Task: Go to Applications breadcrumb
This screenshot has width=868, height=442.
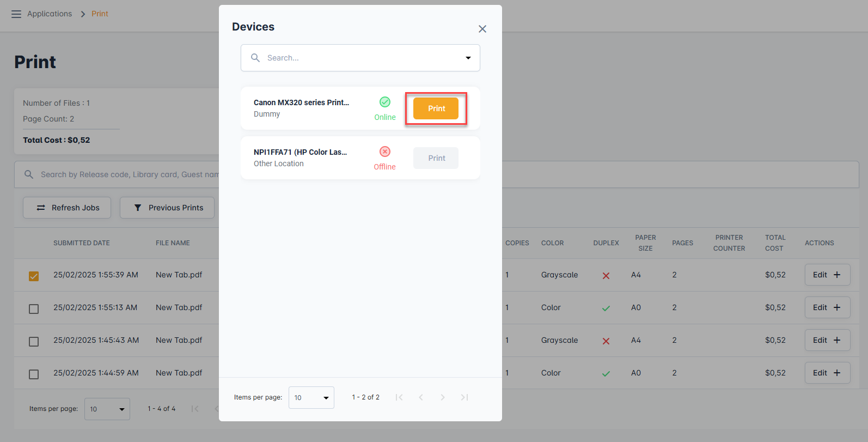Action: [x=50, y=14]
